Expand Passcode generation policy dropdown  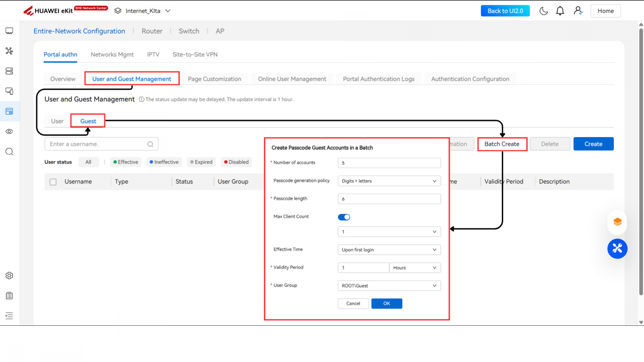(x=389, y=181)
